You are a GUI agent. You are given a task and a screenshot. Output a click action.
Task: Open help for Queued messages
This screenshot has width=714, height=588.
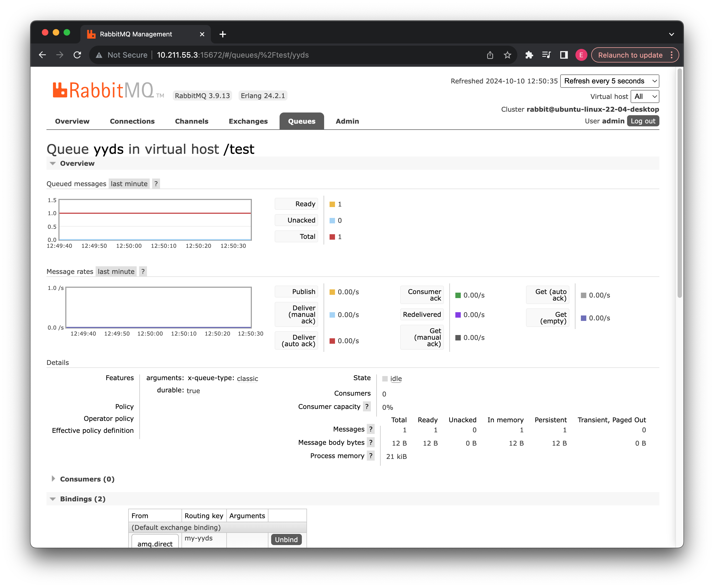[156, 184]
